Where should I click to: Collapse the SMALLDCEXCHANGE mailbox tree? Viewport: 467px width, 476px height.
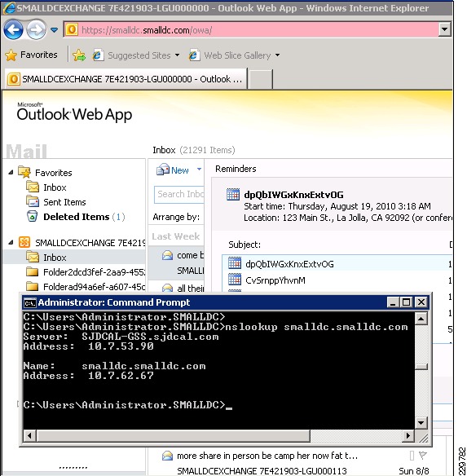pyautogui.click(x=11, y=242)
